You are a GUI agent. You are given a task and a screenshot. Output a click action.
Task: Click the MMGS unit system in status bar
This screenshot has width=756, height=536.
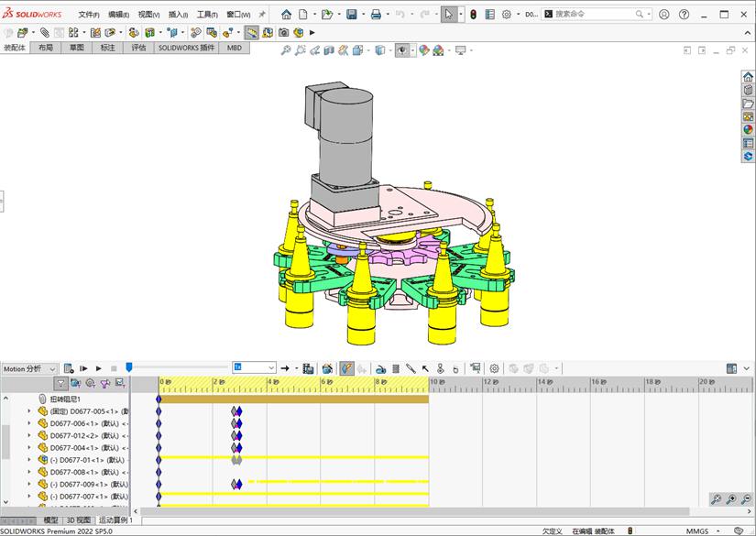pyautogui.click(x=697, y=531)
